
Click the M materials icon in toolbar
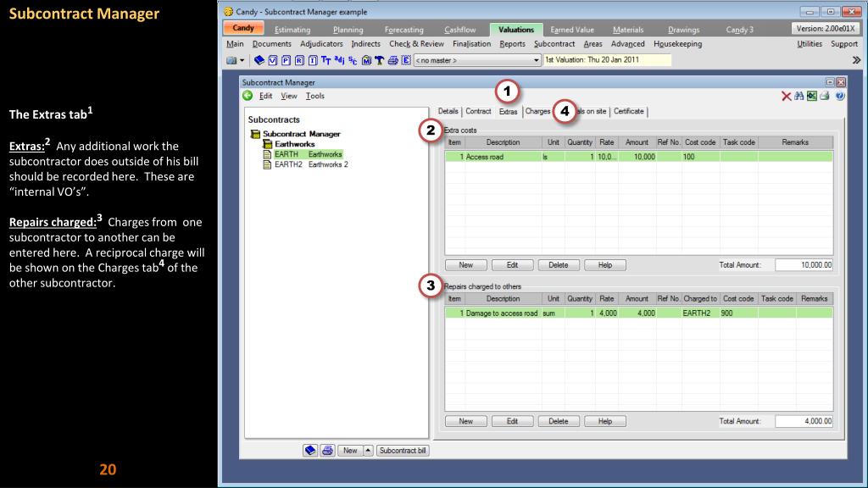pos(366,60)
